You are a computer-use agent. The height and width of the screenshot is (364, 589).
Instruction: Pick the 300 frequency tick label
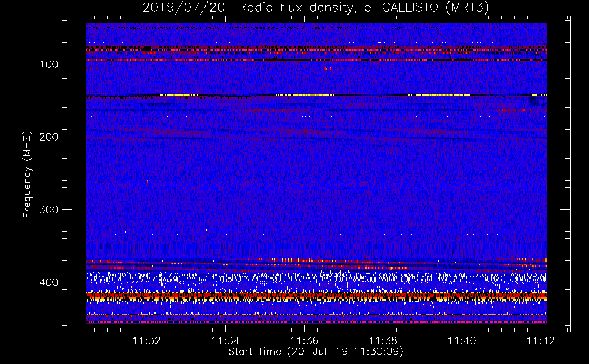pyautogui.click(x=49, y=210)
